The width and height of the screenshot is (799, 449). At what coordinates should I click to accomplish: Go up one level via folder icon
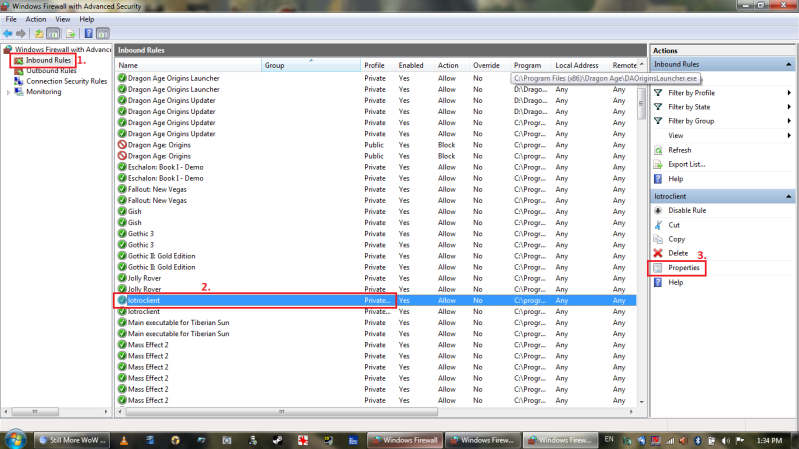point(39,34)
